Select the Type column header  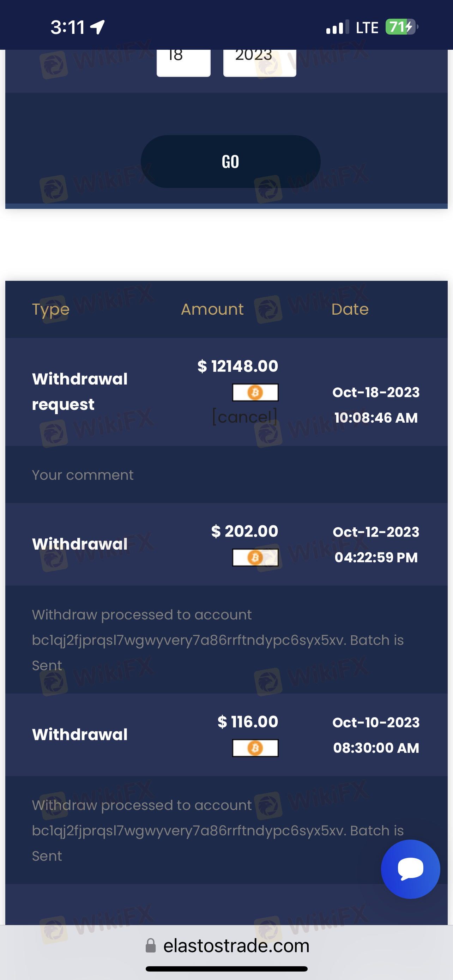[50, 309]
